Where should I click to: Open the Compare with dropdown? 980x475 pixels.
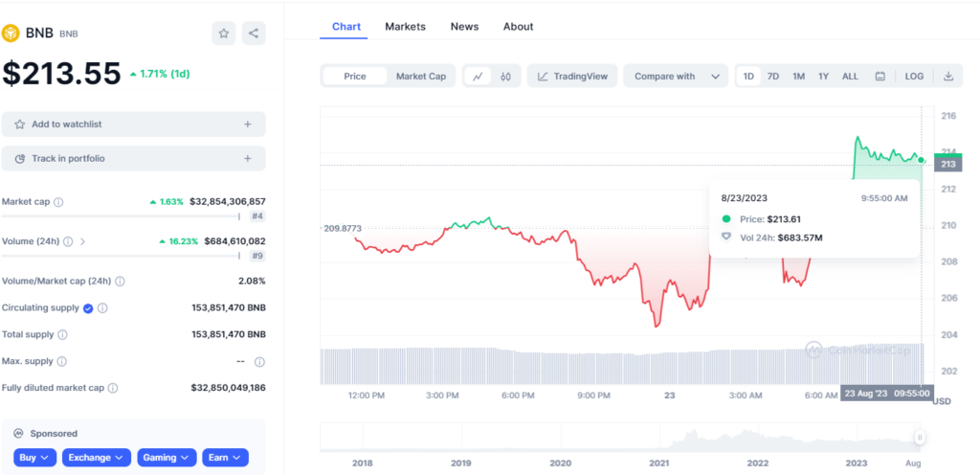point(676,77)
